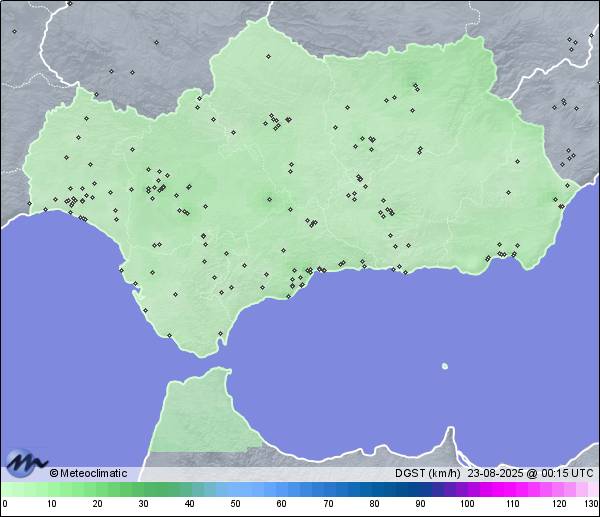Click the 40 label on the scale
600x517 pixels.
[x=189, y=503]
